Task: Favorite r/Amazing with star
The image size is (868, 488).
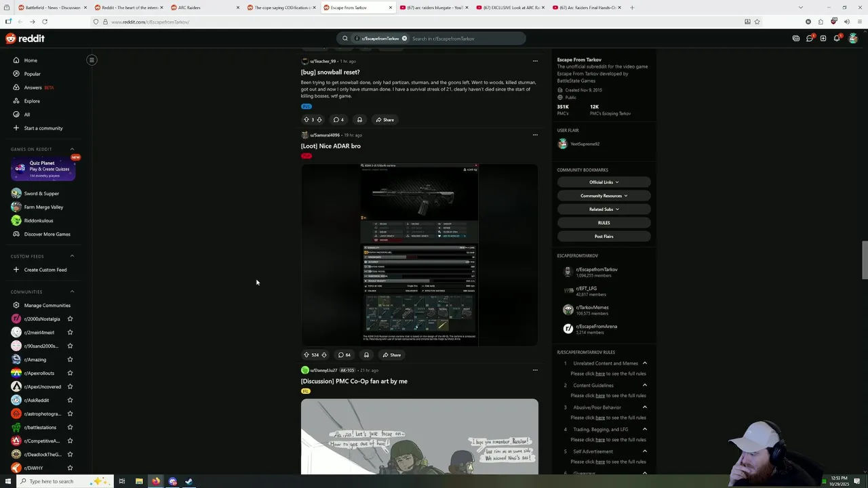Action: 70,359
